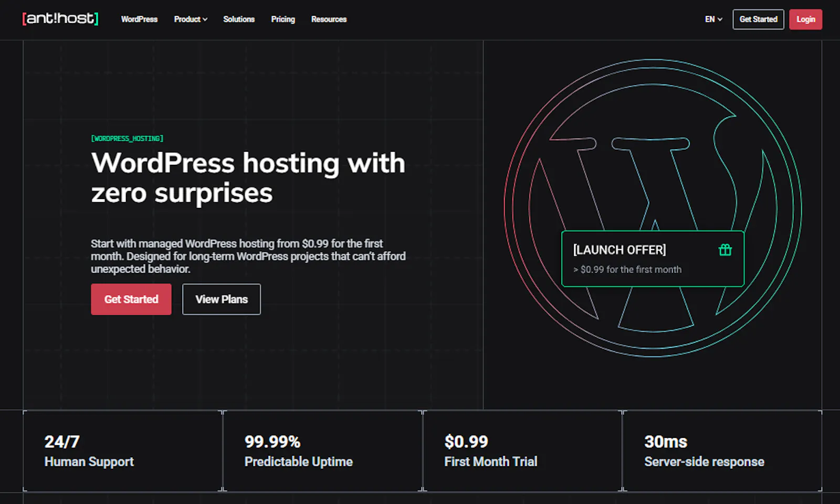Click the "99.99% Predictable Uptime" stat
The image size is (840, 504).
click(x=322, y=451)
